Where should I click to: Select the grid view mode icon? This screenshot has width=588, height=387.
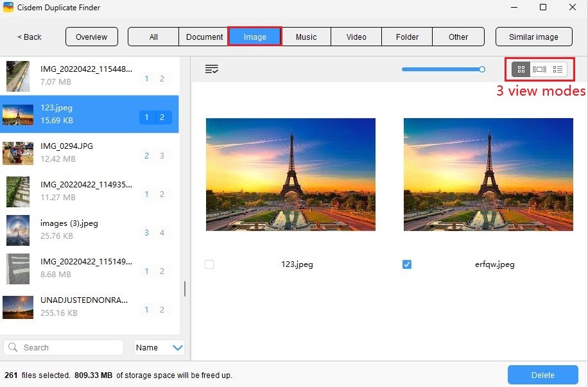[x=521, y=69]
